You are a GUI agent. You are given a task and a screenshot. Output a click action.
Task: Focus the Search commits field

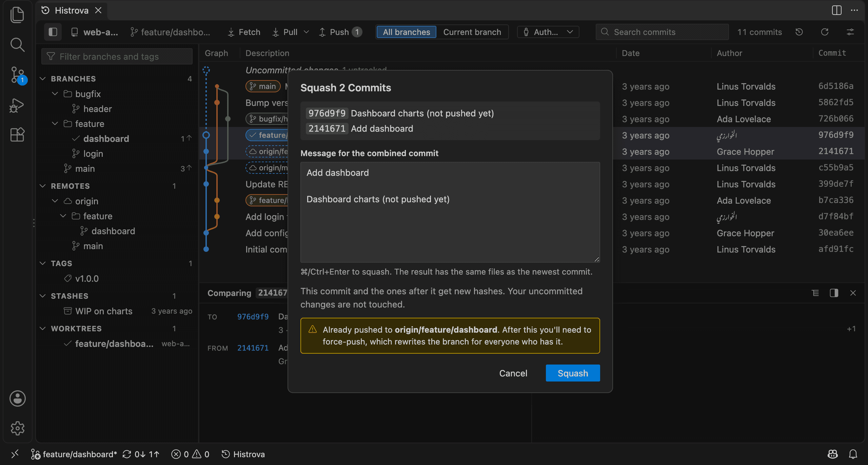[662, 32]
